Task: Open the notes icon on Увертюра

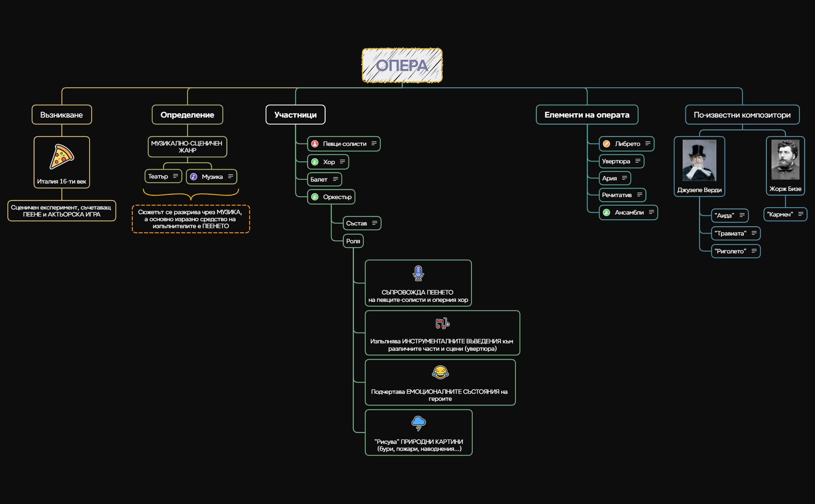Action: [638, 161]
